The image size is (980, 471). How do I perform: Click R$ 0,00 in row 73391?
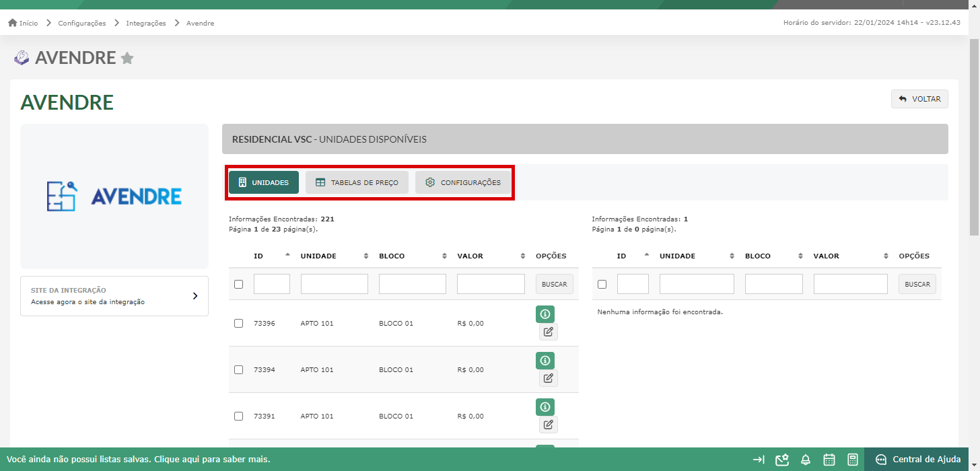coord(470,416)
